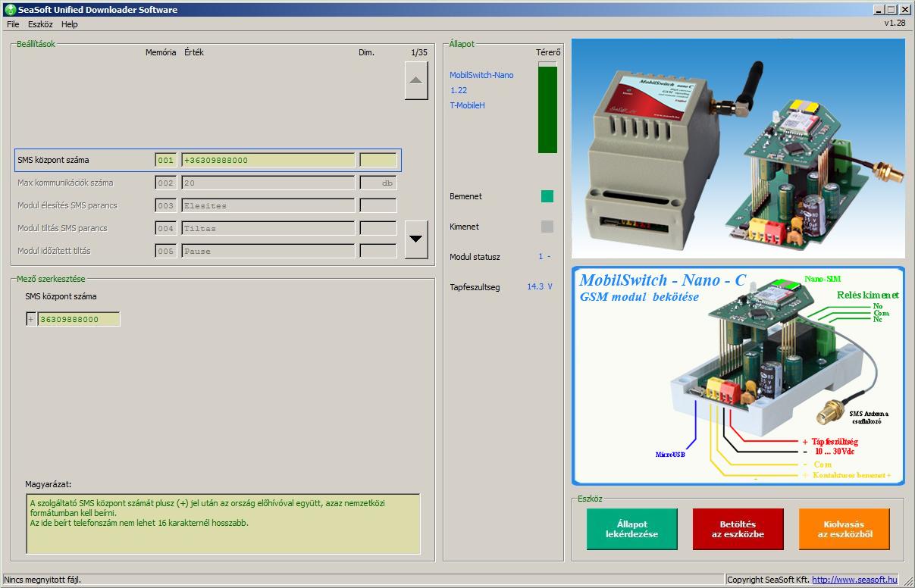The width and height of the screenshot is (915, 588).
Task: Select the Max kommunikációk száma row
Action: (65, 183)
